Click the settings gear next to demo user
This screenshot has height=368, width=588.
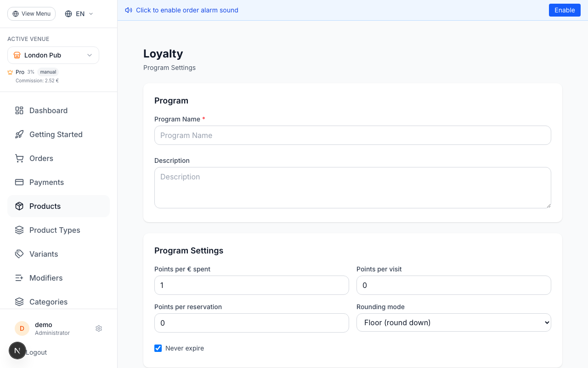point(99,328)
